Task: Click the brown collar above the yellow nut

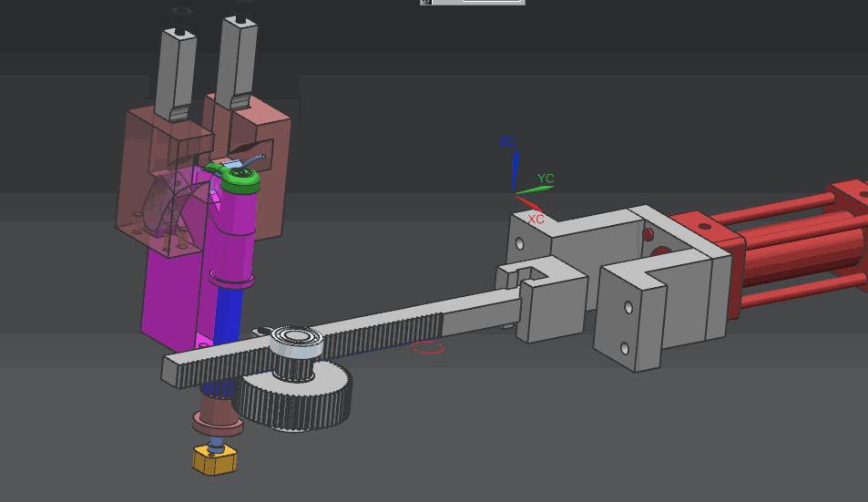Action: click(217, 416)
